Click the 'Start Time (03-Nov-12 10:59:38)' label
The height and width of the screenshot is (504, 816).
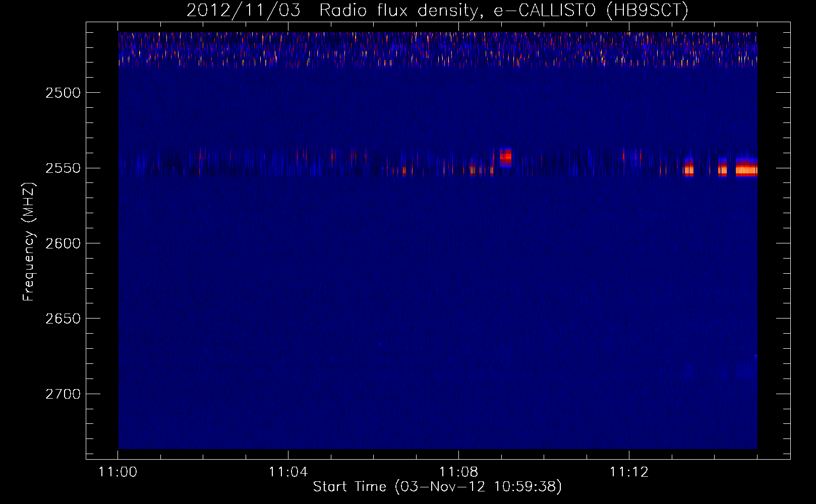click(x=437, y=487)
